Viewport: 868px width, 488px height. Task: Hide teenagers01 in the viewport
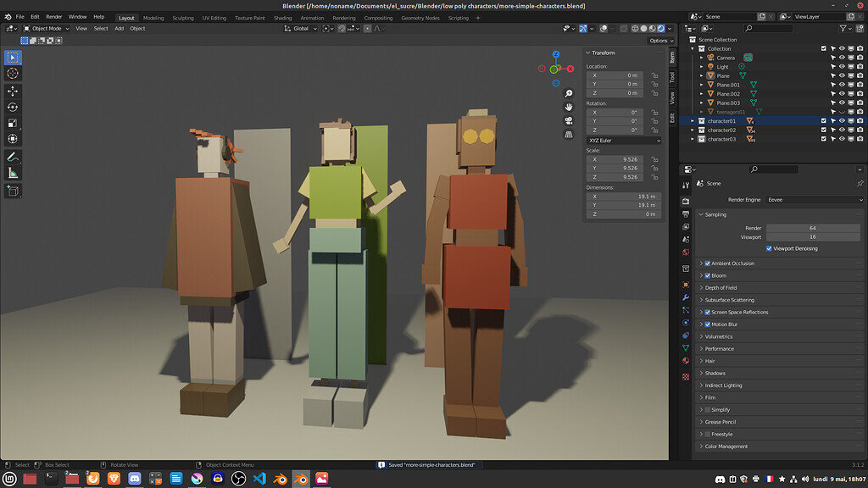pyautogui.click(x=842, y=112)
